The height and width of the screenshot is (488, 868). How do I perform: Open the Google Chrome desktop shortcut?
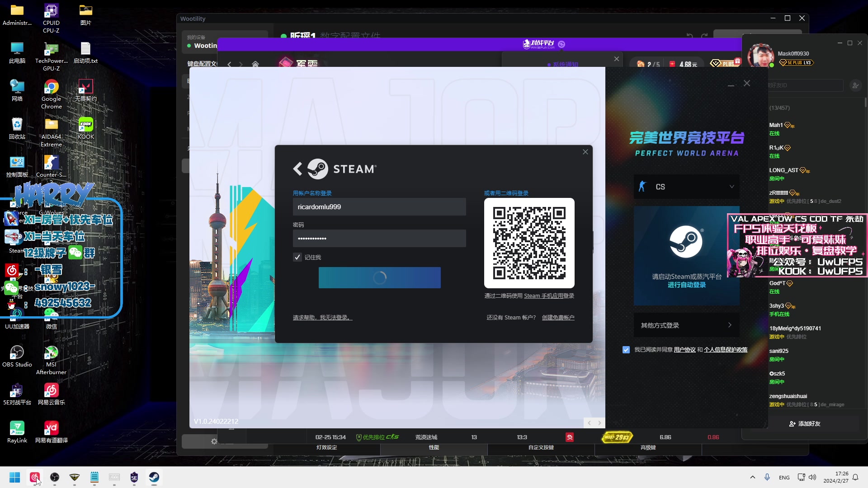tap(52, 94)
